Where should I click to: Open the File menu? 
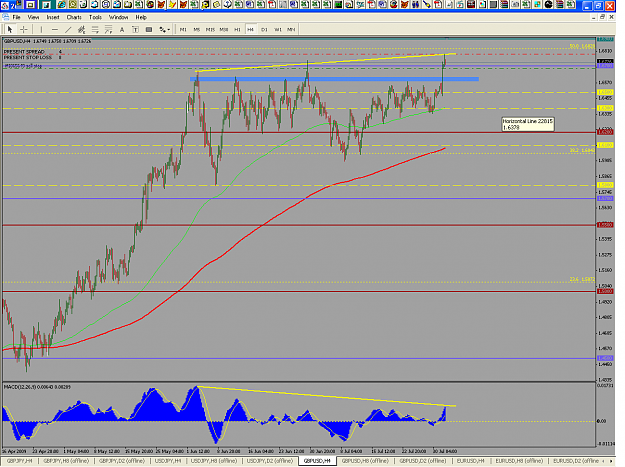coord(16,17)
